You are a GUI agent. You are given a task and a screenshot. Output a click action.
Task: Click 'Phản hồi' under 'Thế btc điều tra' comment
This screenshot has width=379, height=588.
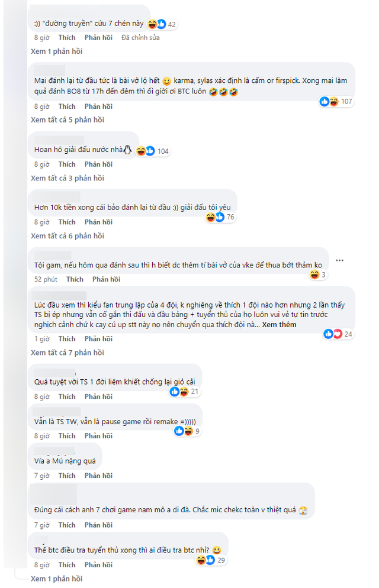(x=98, y=565)
